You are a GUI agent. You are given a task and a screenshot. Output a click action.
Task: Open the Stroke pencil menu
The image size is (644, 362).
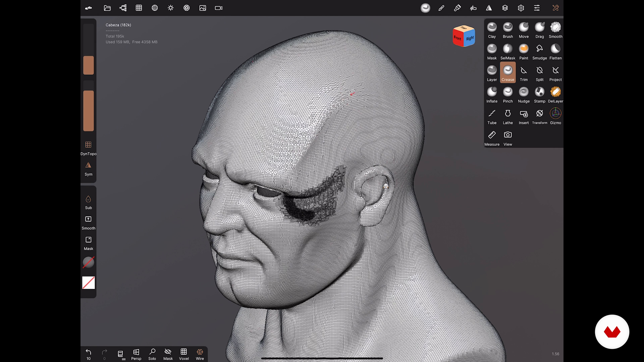point(441,8)
